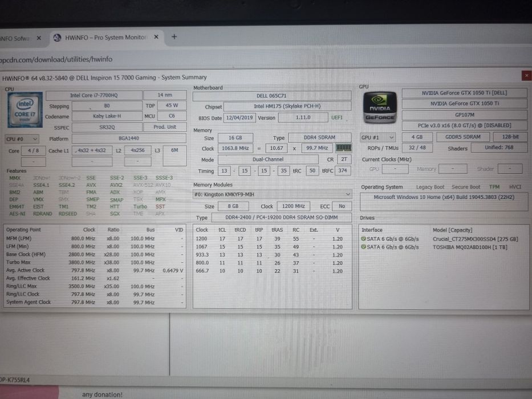Click the Kaby Lake-H codename field

pos(107,116)
